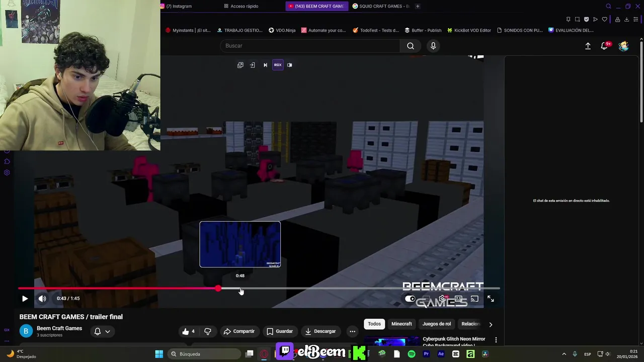Open the VDO.Ninja bookmark

click(x=282, y=30)
